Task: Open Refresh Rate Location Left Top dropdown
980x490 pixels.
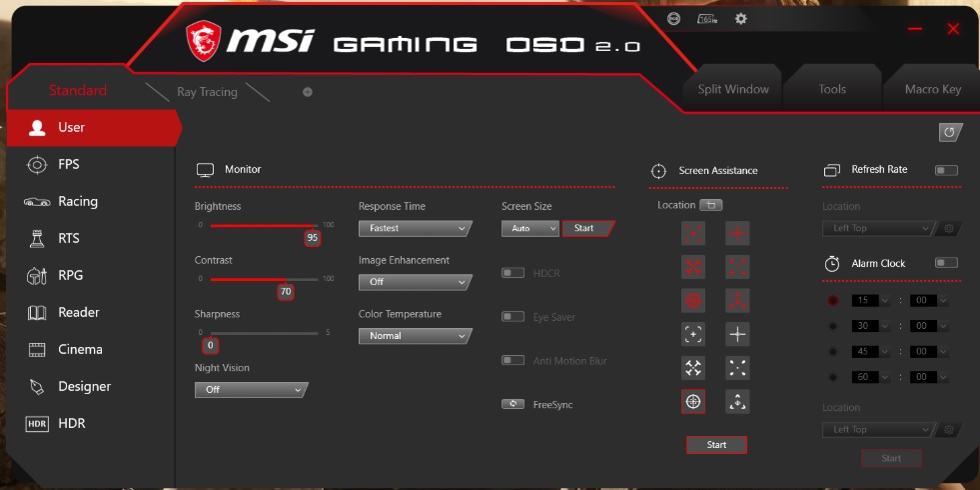Action: point(880,228)
